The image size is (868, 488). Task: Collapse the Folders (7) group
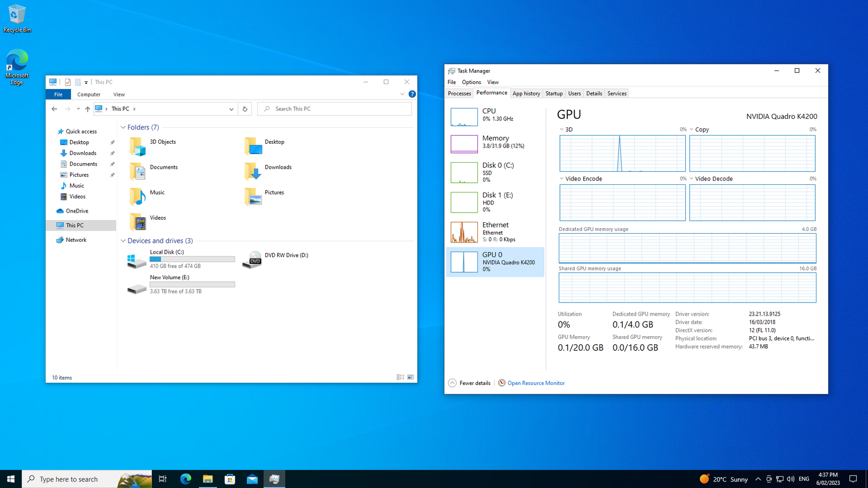123,127
